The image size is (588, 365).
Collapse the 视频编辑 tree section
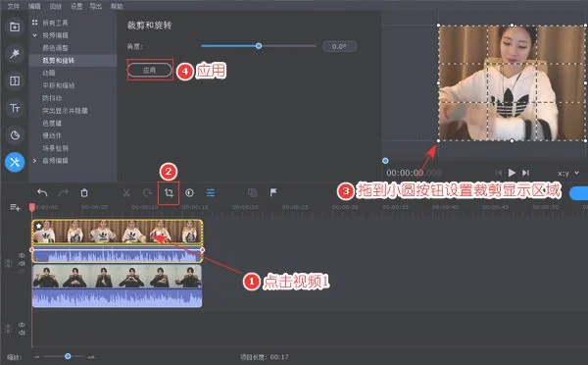click(x=35, y=35)
